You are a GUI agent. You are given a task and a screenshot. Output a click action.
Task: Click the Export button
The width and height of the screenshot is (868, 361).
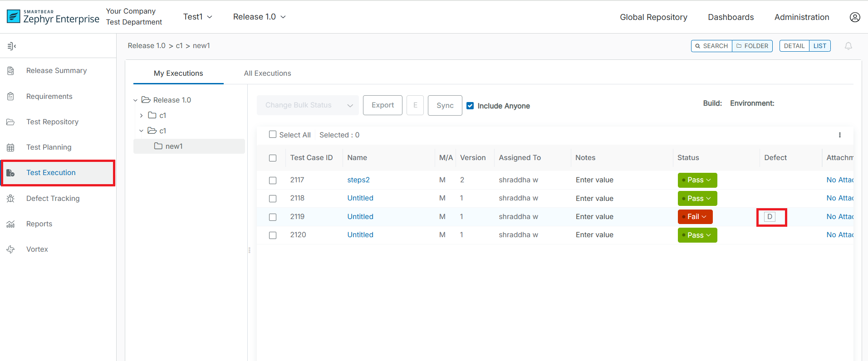click(x=382, y=105)
